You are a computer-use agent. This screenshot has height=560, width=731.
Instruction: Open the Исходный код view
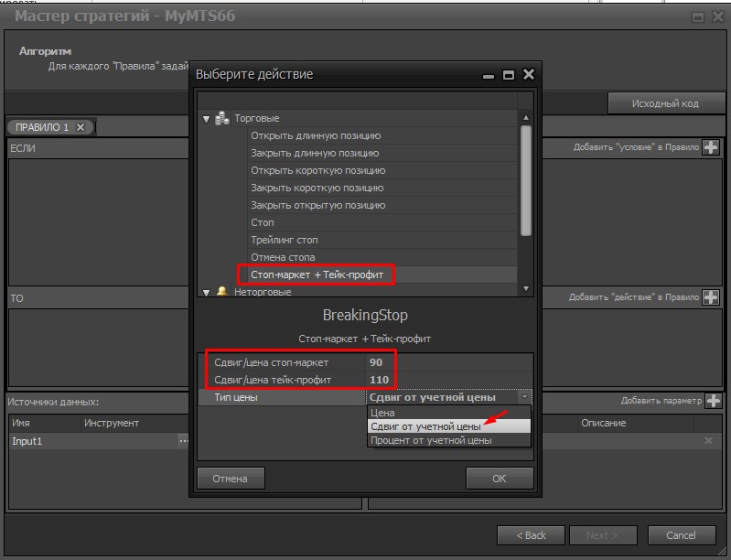coord(664,103)
